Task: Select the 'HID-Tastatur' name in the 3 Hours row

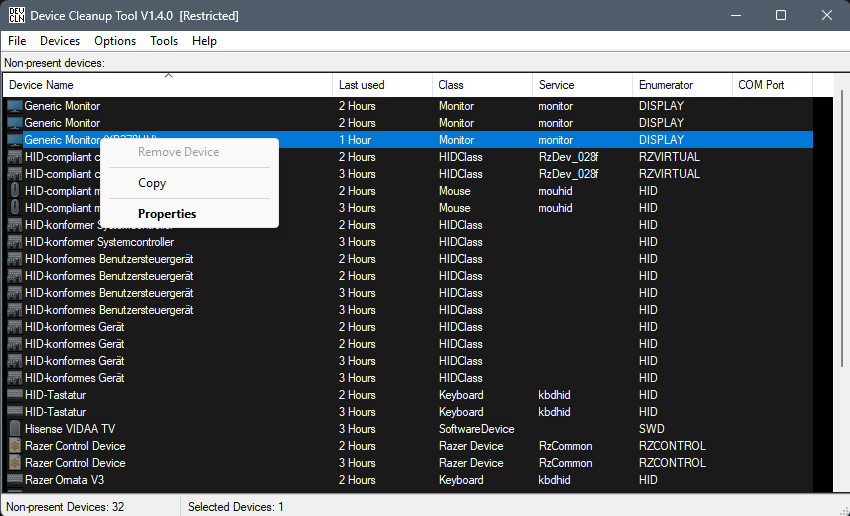Action: [55, 412]
